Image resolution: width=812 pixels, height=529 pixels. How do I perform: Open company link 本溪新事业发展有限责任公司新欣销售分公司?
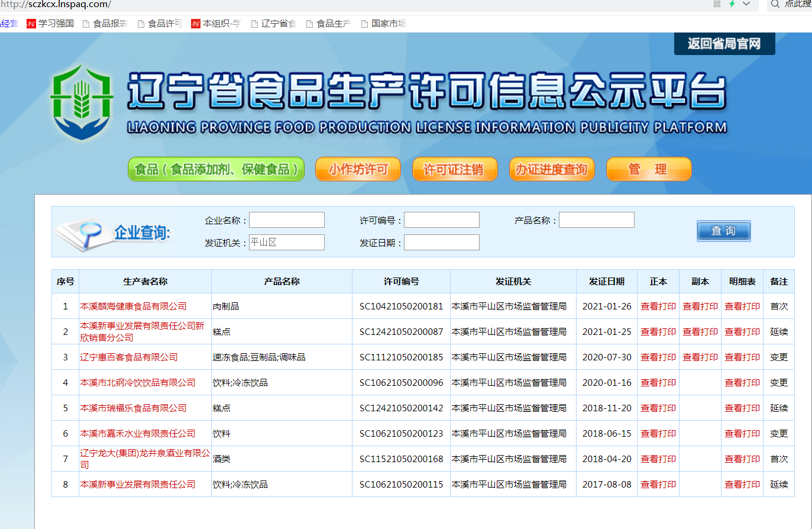142,332
